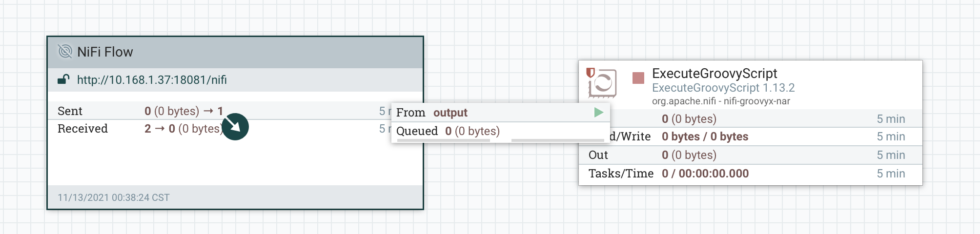Select the NiFi Flow group title

(105, 52)
